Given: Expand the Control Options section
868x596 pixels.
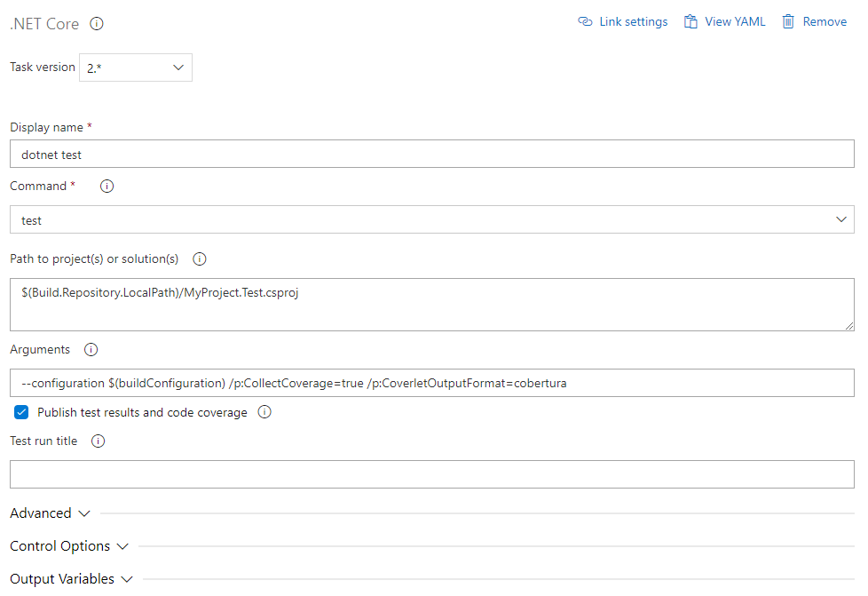Looking at the screenshot, I should [x=69, y=546].
